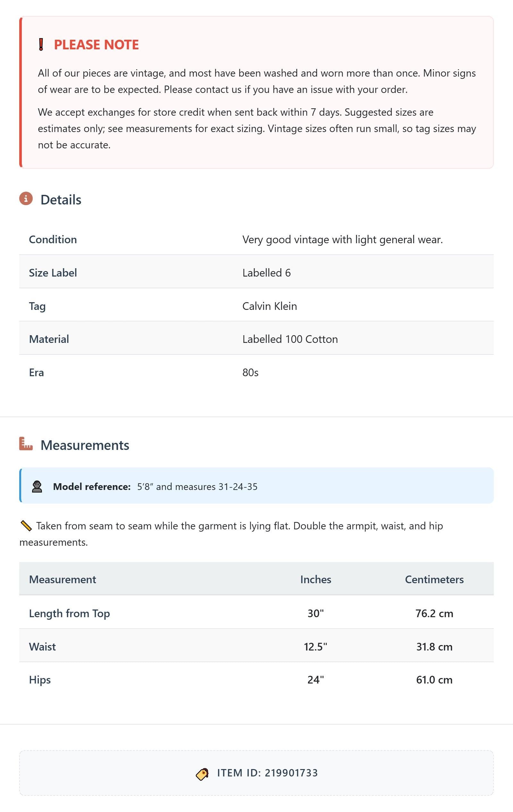The height and width of the screenshot is (812, 513).
Task: Click the Measurements section heading
Action: tap(85, 445)
